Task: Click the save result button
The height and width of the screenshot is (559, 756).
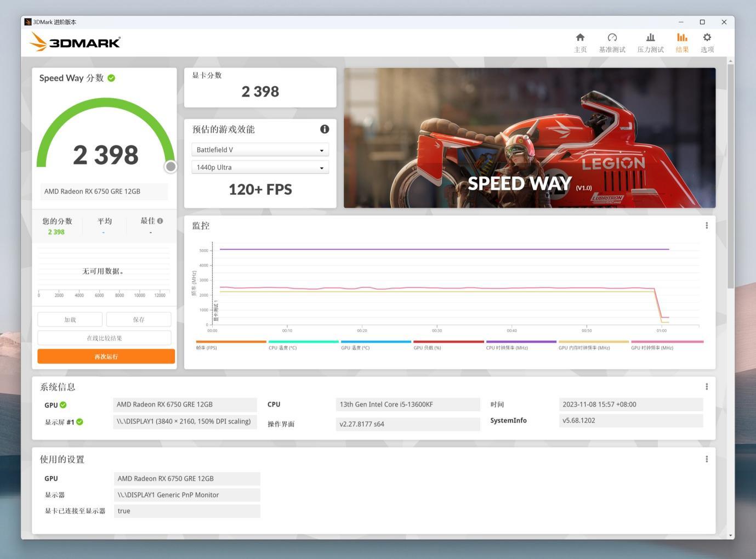Action: 139,319
